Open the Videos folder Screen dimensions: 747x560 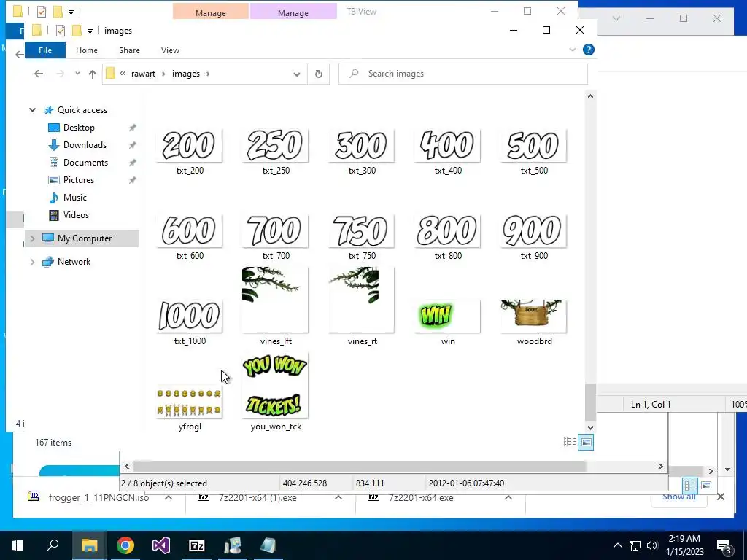tap(76, 215)
